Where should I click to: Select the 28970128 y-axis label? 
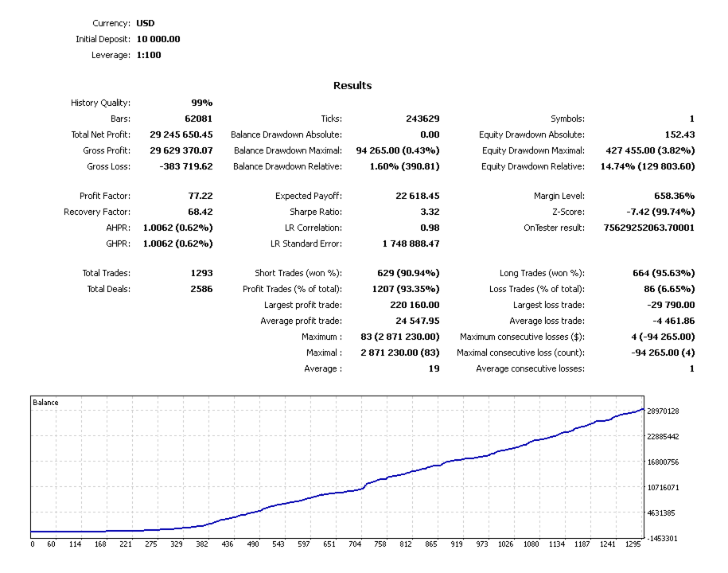point(663,411)
